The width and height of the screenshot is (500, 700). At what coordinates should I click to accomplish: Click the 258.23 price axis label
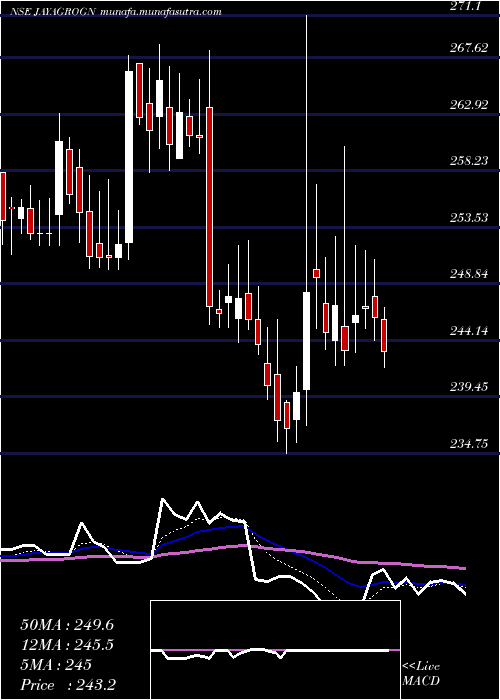[471, 161]
